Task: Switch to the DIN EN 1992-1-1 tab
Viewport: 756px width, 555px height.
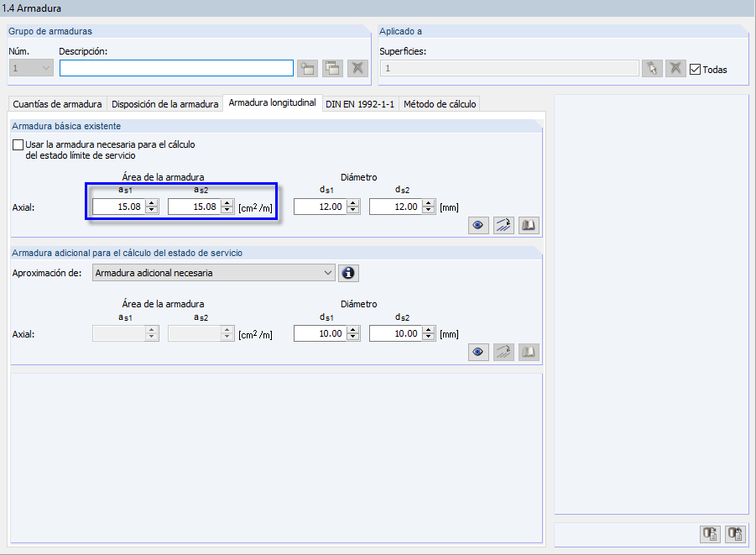Action: pos(359,103)
